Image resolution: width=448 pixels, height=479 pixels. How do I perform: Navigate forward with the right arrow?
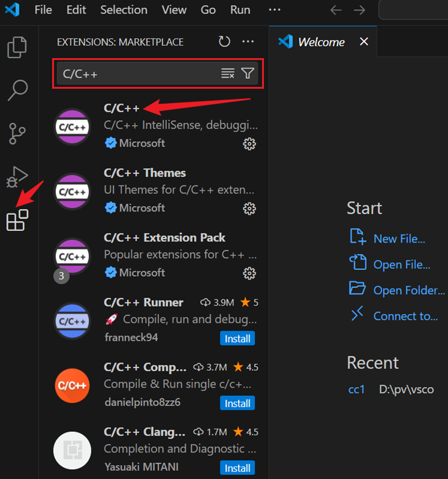coord(359,10)
